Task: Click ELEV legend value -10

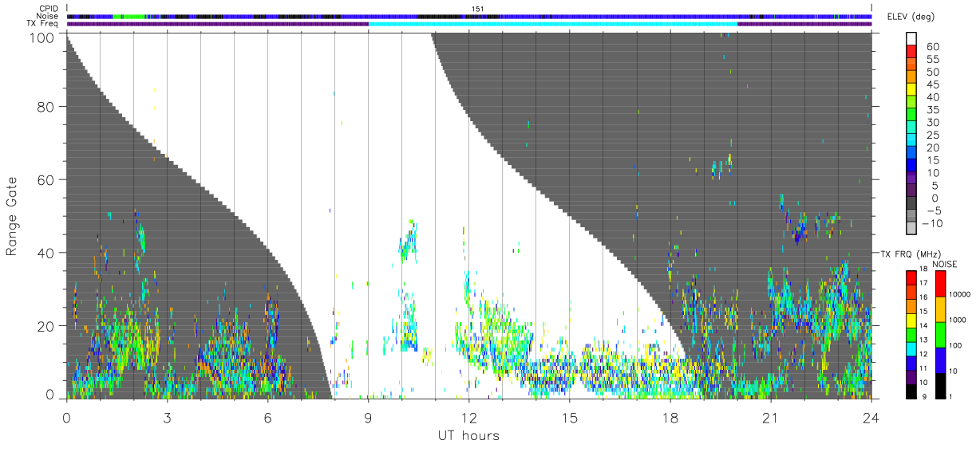Action: (x=931, y=224)
